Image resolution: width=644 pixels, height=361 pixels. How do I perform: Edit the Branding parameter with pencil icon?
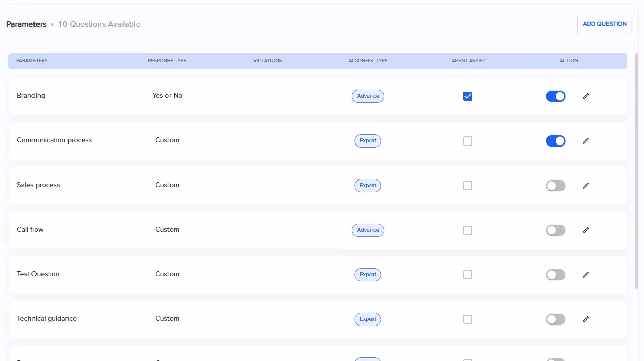tap(586, 96)
